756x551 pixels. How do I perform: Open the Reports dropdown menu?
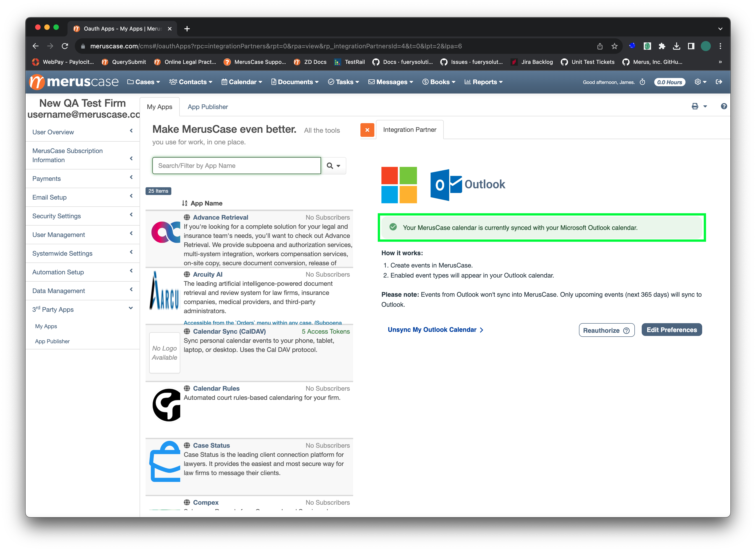(483, 82)
